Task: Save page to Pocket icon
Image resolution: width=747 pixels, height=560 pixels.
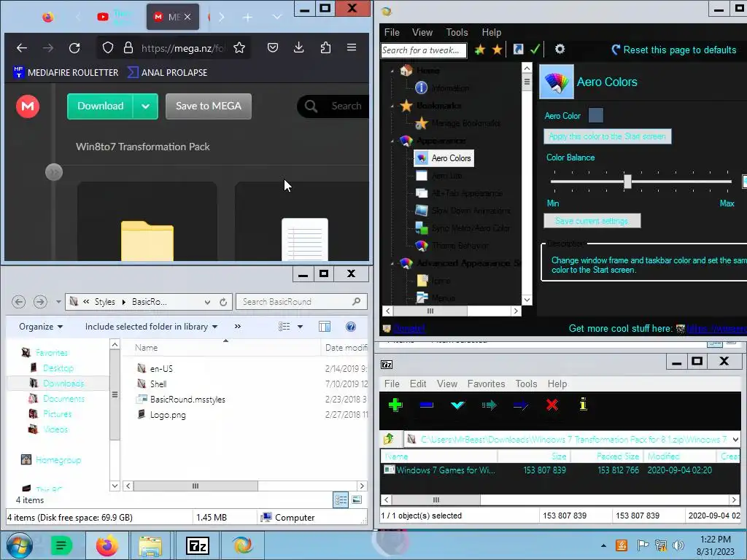Action: tap(273, 47)
